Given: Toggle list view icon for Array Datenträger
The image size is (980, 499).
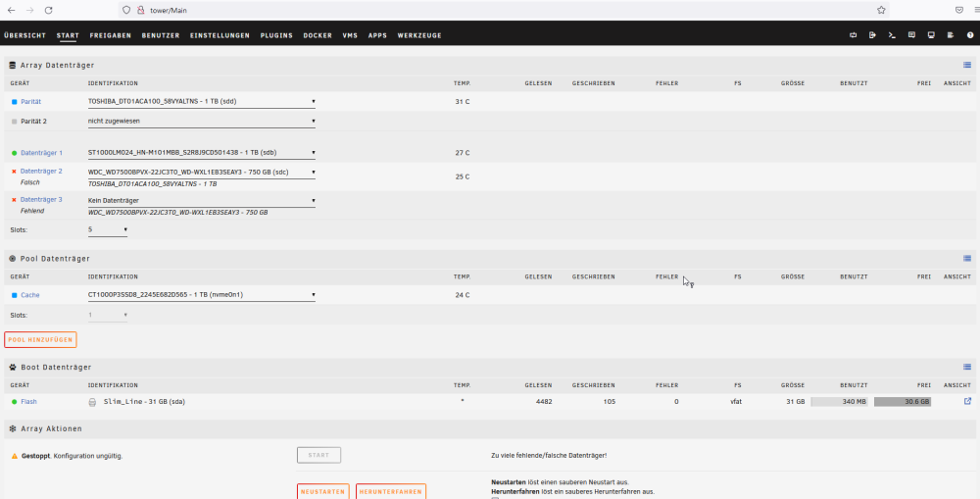Looking at the screenshot, I should [x=967, y=65].
